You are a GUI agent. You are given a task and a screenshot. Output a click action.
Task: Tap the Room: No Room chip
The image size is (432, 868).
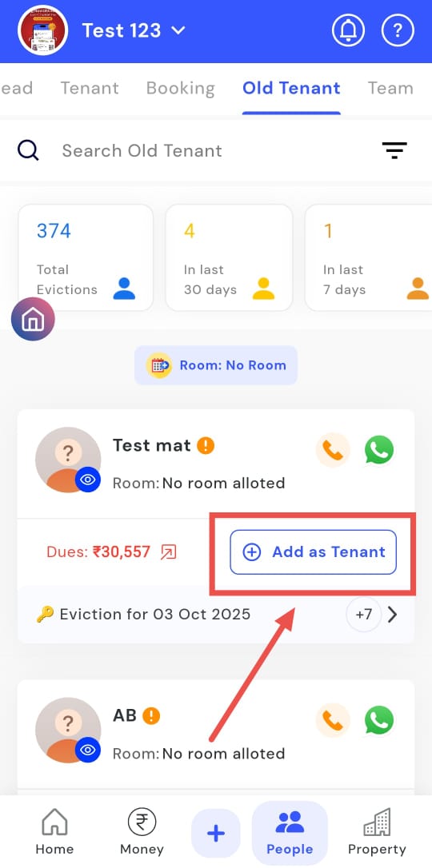tap(216, 365)
